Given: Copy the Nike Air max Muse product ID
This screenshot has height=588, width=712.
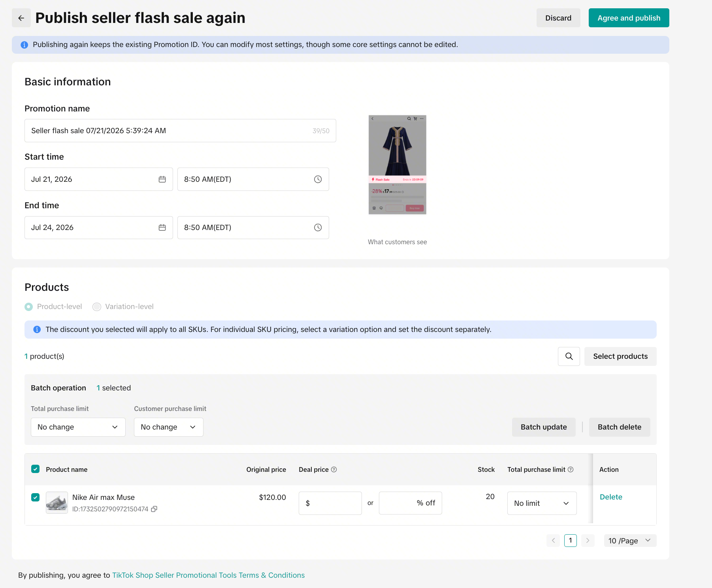Looking at the screenshot, I should pyautogui.click(x=154, y=509).
